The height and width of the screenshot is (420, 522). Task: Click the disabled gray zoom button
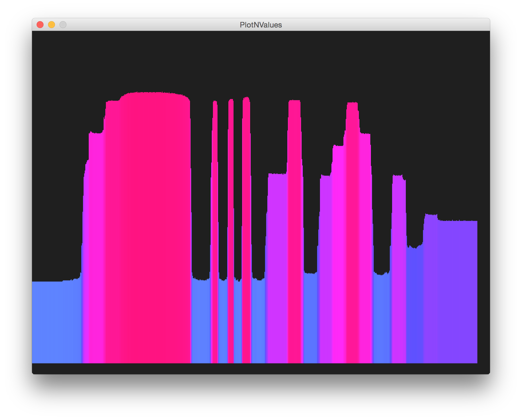[x=63, y=25]
